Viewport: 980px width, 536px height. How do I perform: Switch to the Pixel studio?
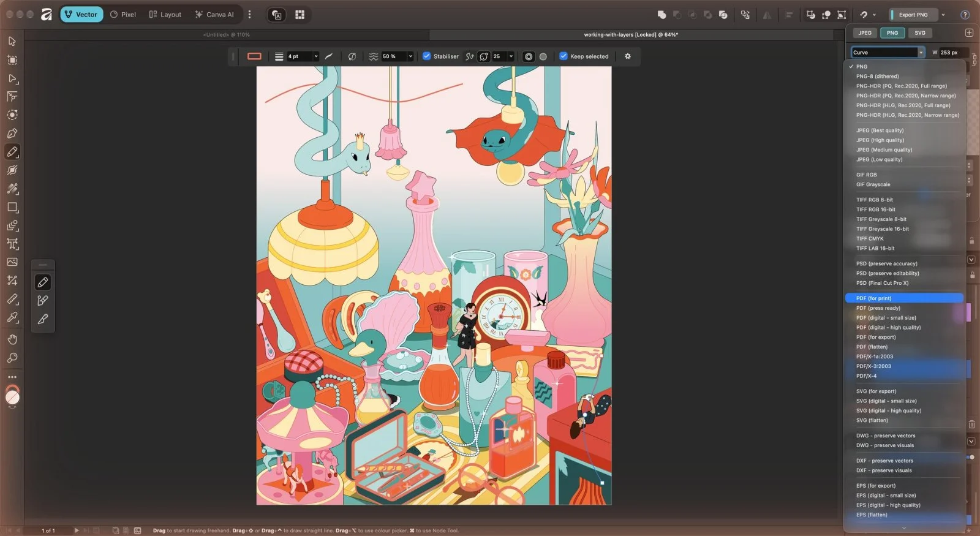tap(123, 15)
